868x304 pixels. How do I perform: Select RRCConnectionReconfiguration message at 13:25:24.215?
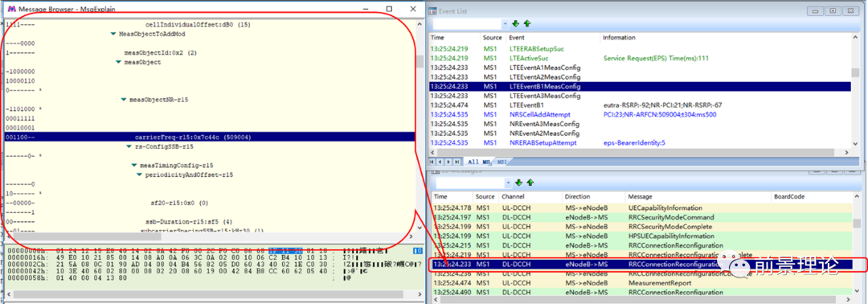pos(642,245)
